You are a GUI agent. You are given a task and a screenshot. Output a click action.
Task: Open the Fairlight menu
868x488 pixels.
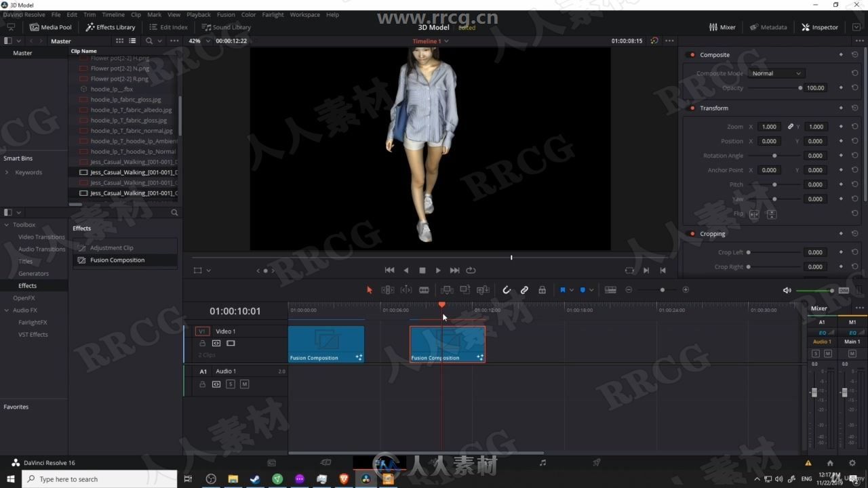click(x=273, y=14)
